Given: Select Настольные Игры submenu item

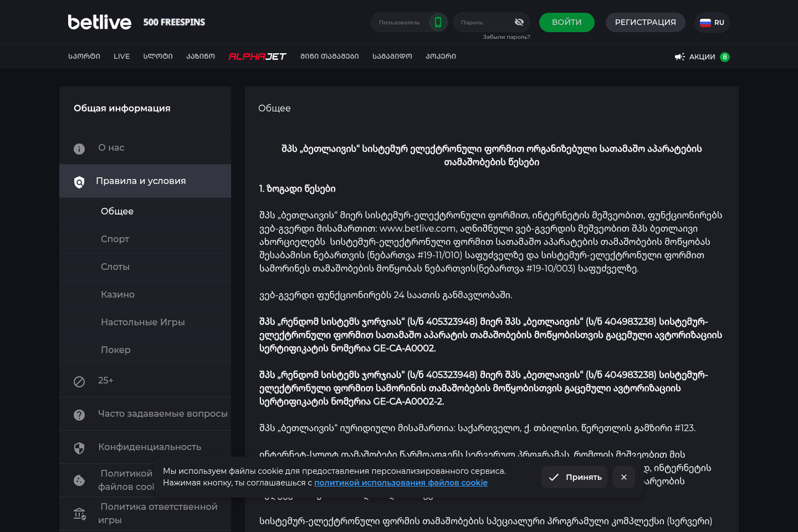Looking at the screenshot, I should coord(145,323).
